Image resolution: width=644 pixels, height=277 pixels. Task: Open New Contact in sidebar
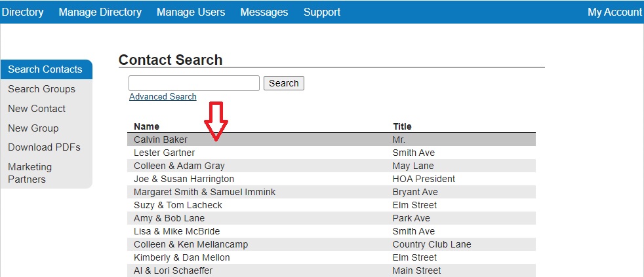click(x=37, y=109)
